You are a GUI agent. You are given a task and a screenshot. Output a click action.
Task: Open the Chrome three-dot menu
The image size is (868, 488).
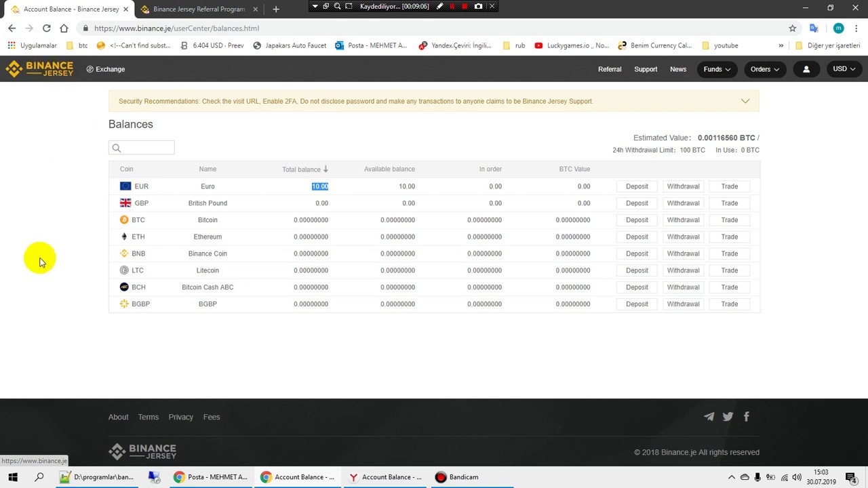856,28
